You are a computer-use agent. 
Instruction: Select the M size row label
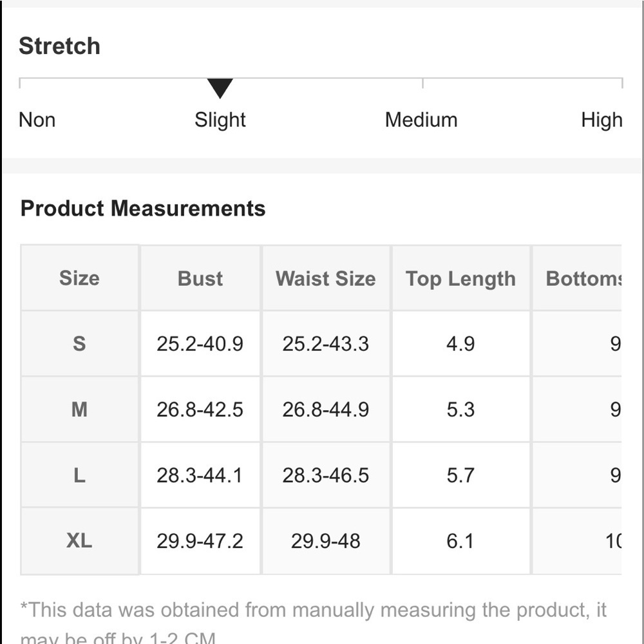tap(79, 409)
